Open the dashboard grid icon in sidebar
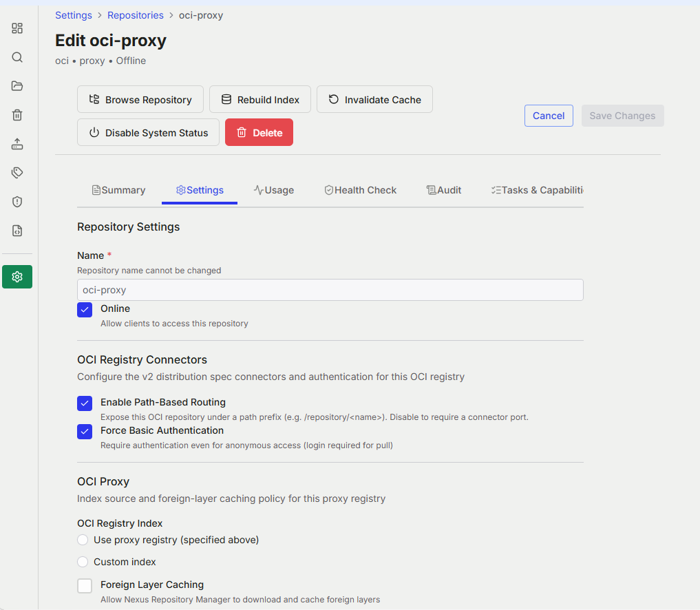The width and height of the screenshot is (700, 610). 17,28
